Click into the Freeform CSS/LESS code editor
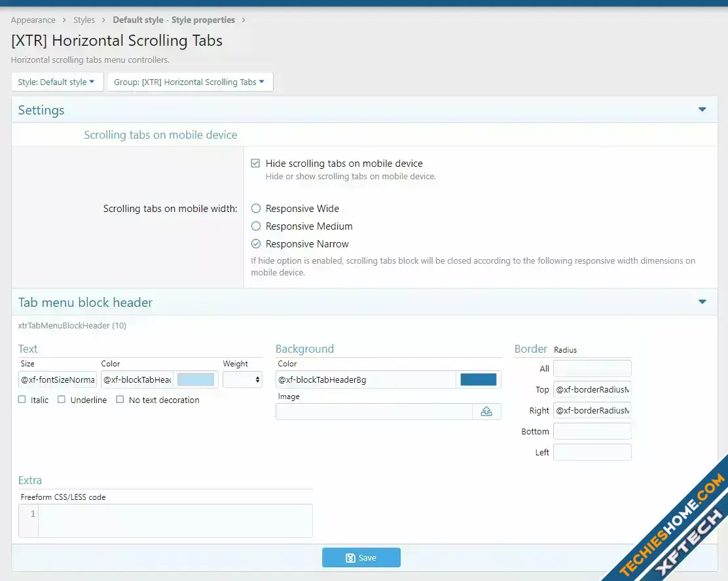This screenshot has height=581, width=728. 175,521
